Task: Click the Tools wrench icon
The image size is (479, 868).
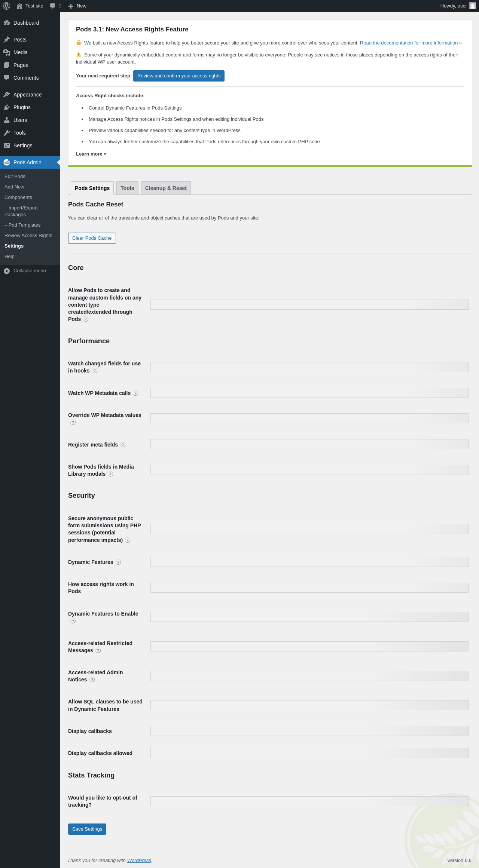Action: coord(7,133)
